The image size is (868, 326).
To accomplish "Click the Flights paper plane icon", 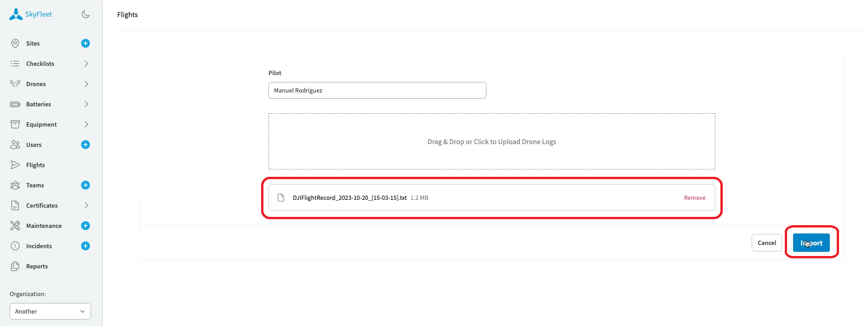I will [15, 165].
